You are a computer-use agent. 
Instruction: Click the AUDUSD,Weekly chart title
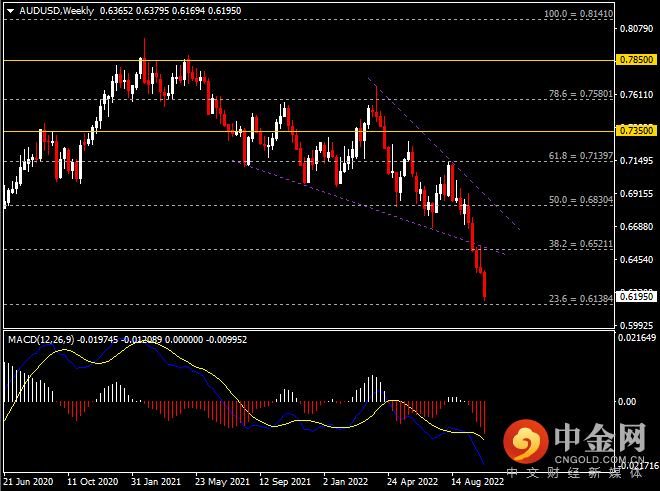click(x=56, y=11)
